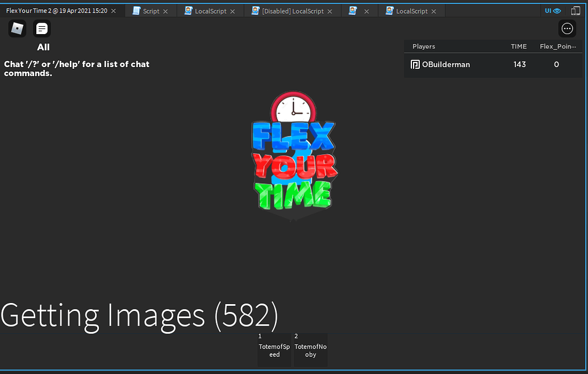Image resolution: width=588 pixels, height=374 pixels.
Task: Click the chat help message text
Action: coord(77,69)
